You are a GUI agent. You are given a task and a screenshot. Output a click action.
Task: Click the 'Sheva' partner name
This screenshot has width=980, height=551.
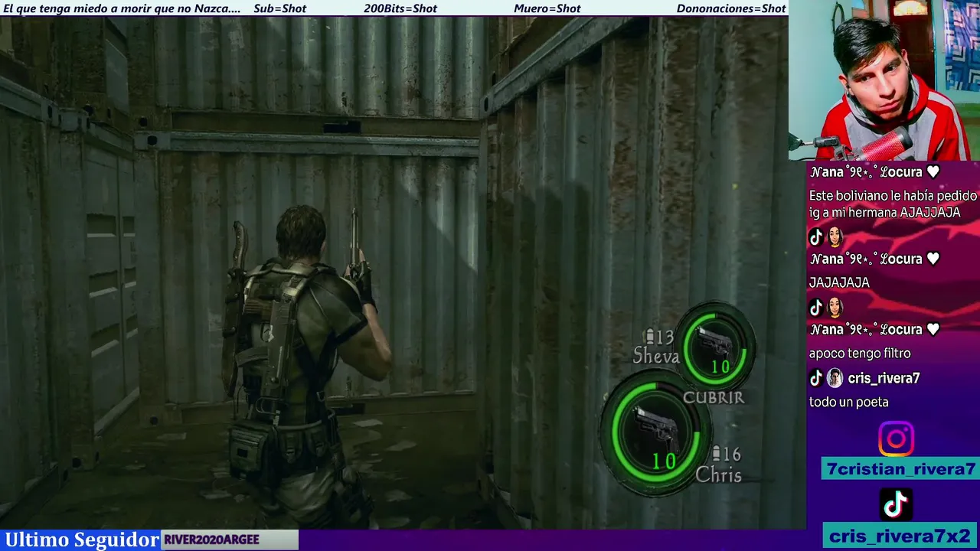[656, 356]
